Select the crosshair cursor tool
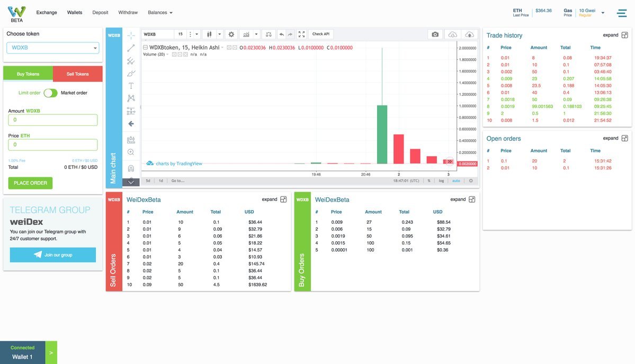This screenshot has height=364, width=635. tap(131, 35)
